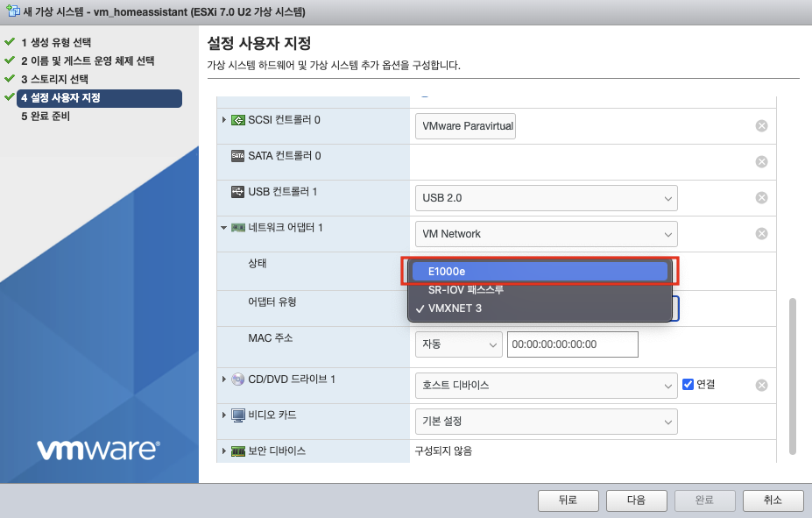Click the USB controller 1 icon
Image resolution: width=812 pixels, height=518 pixels.
pos(237,192)
